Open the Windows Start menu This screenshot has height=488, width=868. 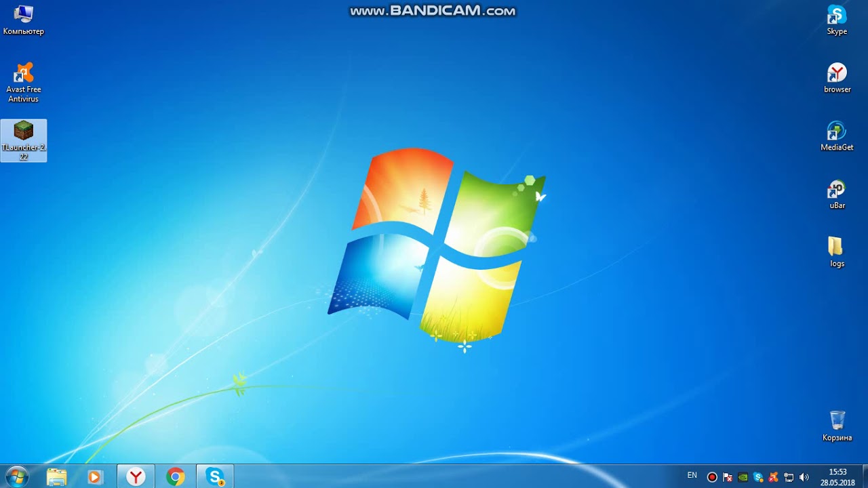pyautogui.click(x=16, y=476)
